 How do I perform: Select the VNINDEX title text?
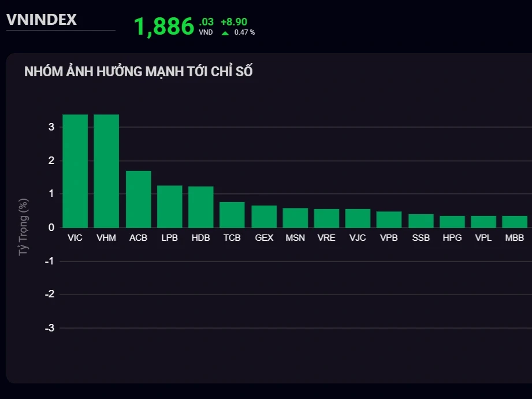42,19
